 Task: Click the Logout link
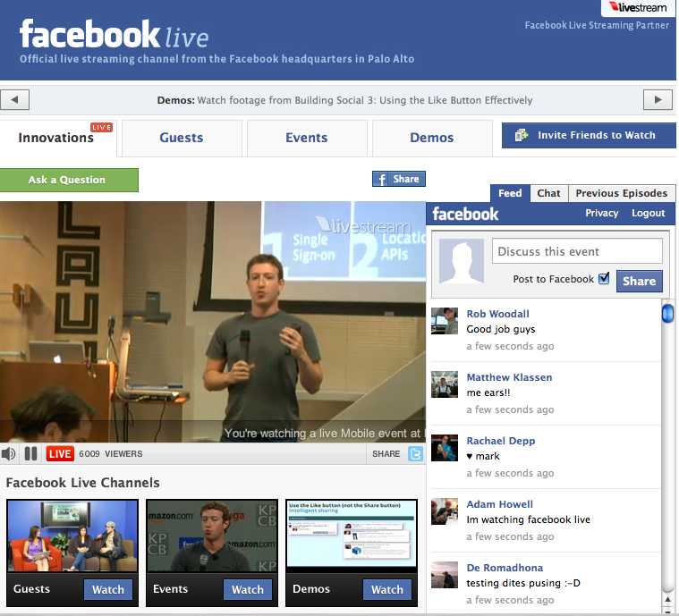[x=648, y=214]
